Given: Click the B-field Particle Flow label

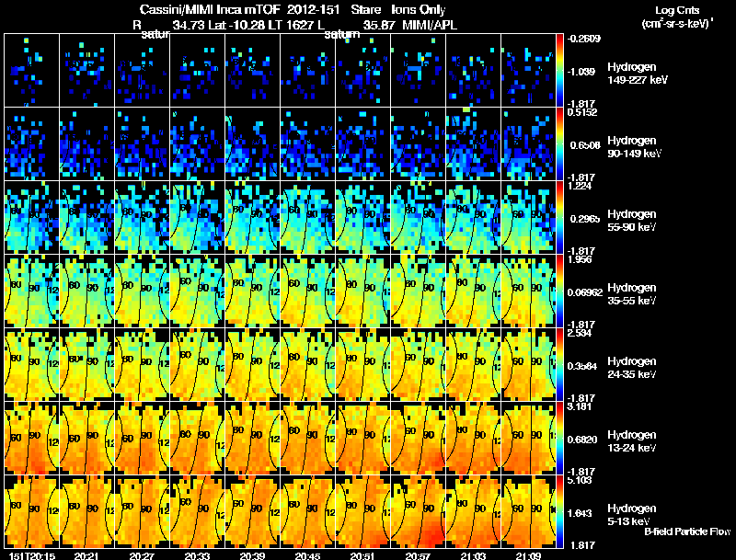Looking at the screenshot, I should click(x=687, y=531).
